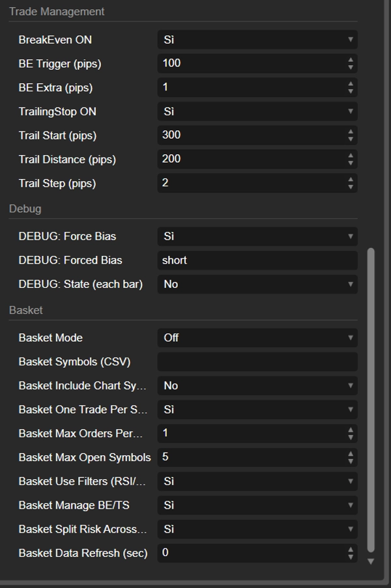Click the scroll down arrow

point(371,561)
